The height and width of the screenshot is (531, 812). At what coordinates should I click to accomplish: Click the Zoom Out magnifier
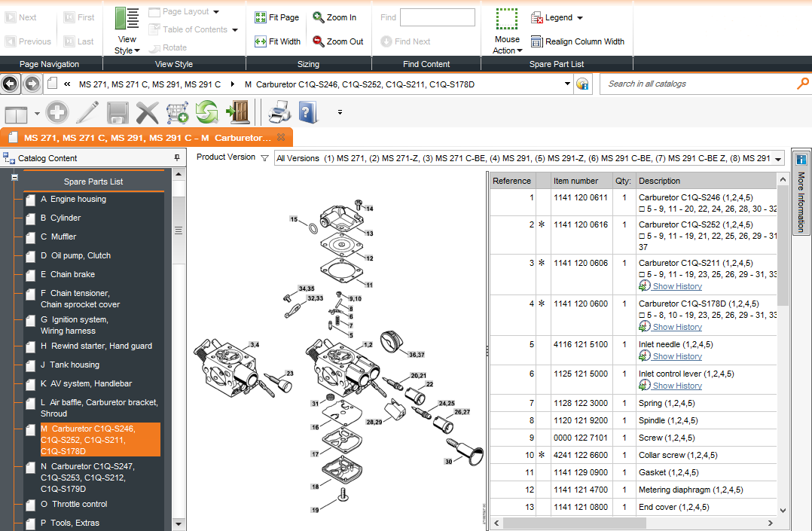click(x=319, y=41)
